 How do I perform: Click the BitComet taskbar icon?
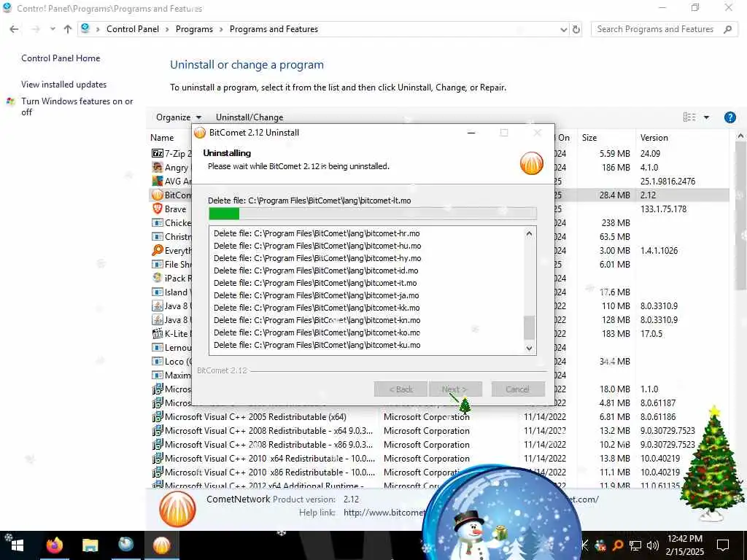click(x=161, y=545)
